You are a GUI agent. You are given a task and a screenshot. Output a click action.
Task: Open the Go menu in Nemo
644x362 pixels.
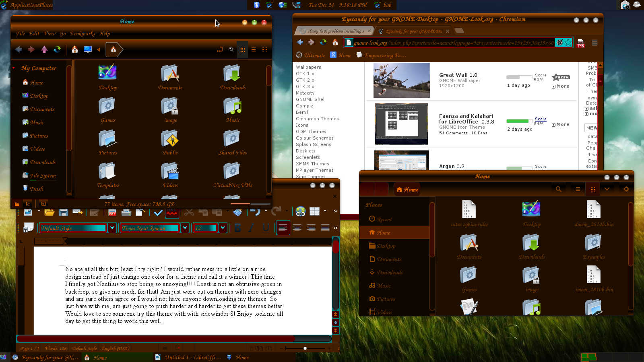click(x=63, y=34)
